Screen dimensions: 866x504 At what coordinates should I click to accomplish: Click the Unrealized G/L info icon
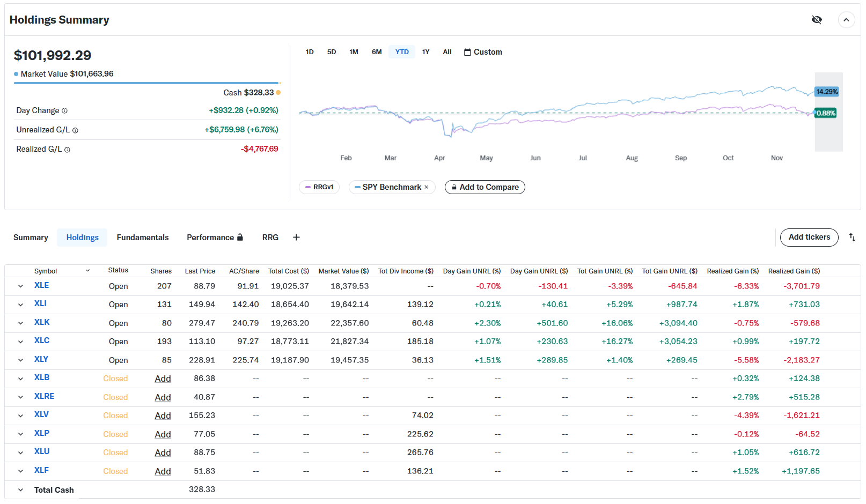[75, 130]
